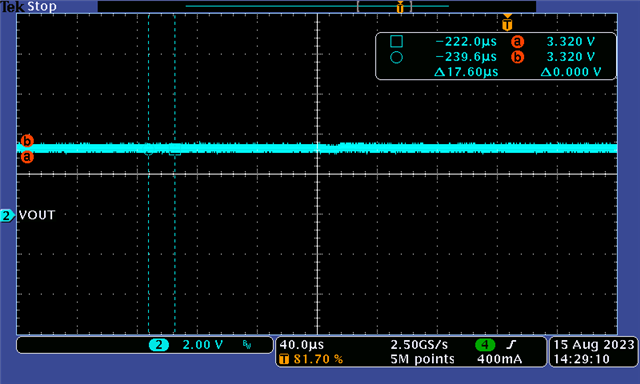The width and height of the screenshot is (640, 384).
Task: Select the square cursor symbol in readout
Action: tap(396, 41)
